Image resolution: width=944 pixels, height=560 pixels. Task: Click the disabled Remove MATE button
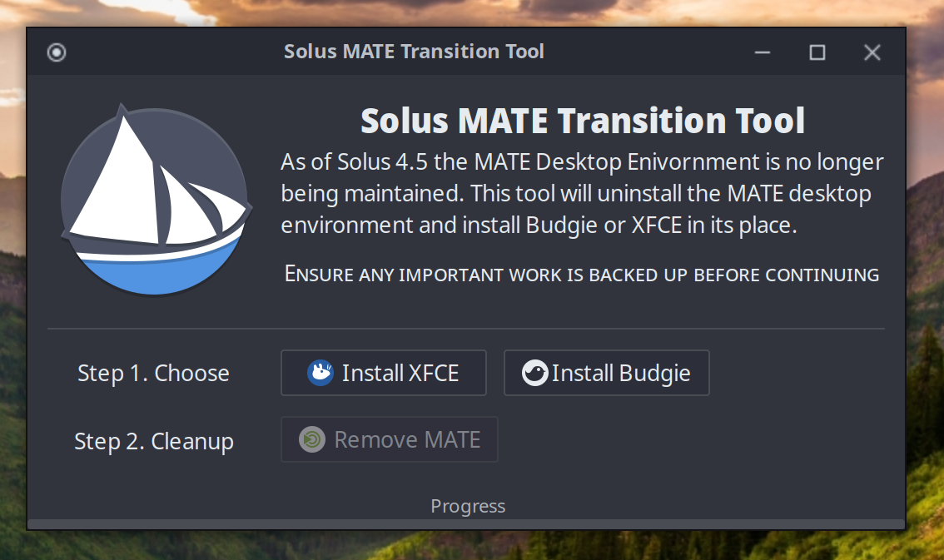(389, 439)
